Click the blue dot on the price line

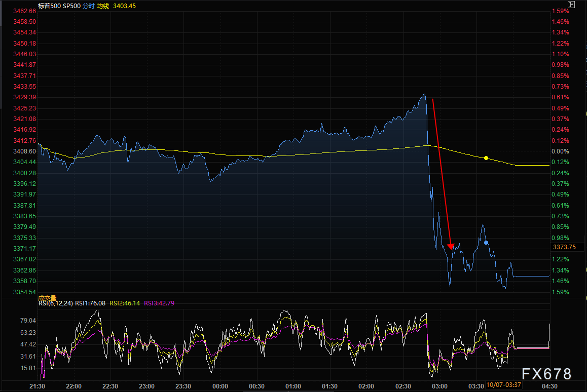tap(486, 243)
